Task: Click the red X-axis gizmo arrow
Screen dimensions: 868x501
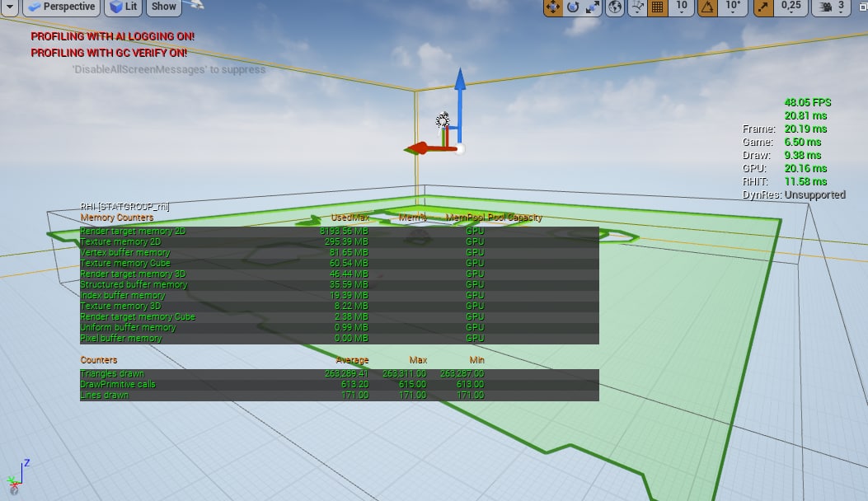Action: click(x=420, y=148)
